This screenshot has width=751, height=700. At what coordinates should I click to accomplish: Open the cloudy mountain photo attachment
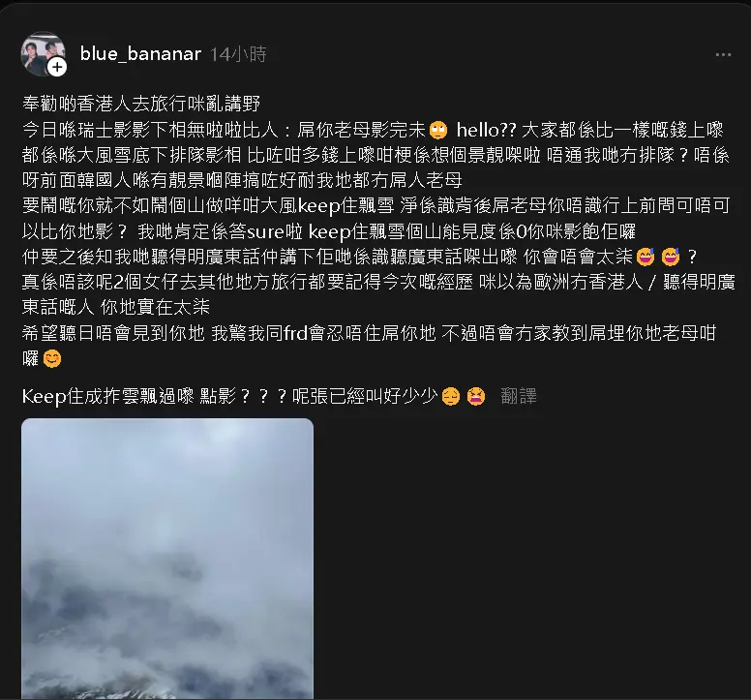pyautogui.click(x=167, y=559)
